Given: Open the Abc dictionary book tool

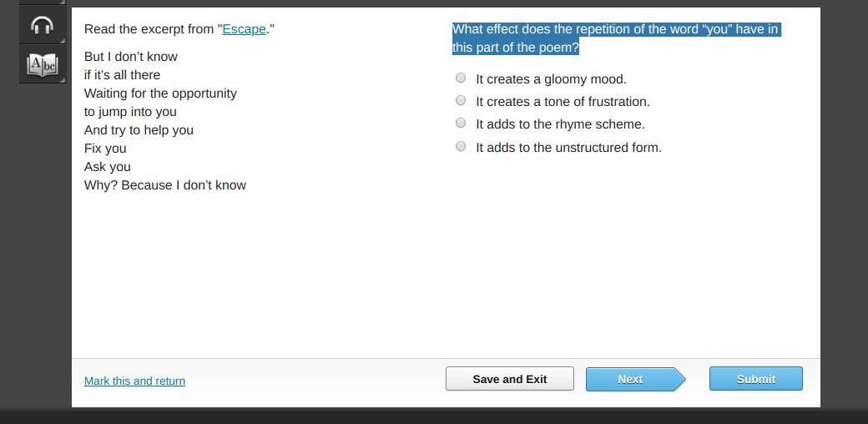Looking at the screenshot, I should [42, 64].
